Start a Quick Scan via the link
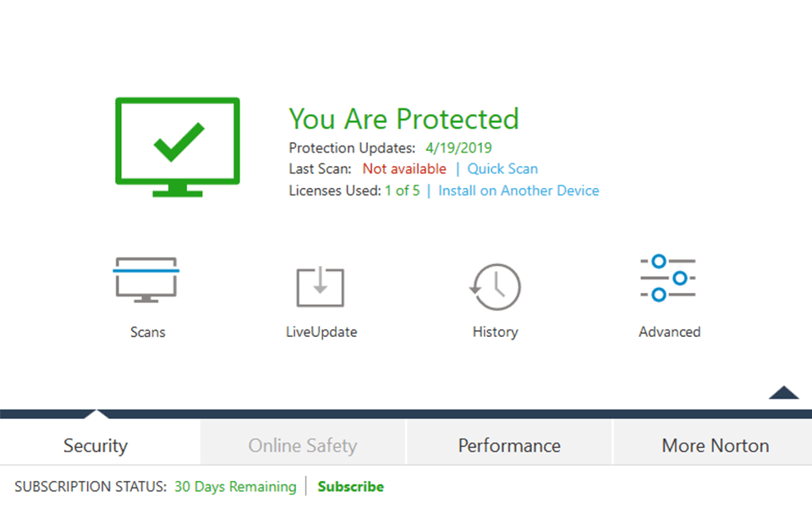 (502, 169)
